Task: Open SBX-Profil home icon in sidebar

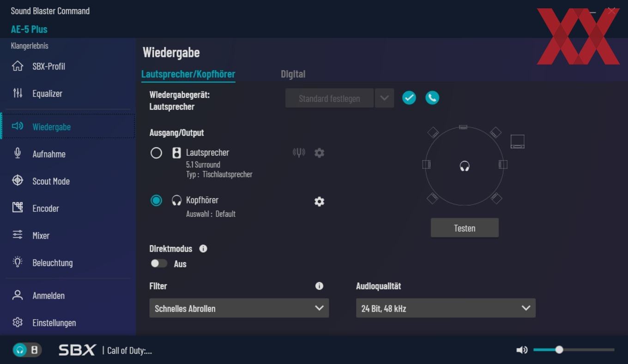Action: pyautogui.click(x=18, y=66)
